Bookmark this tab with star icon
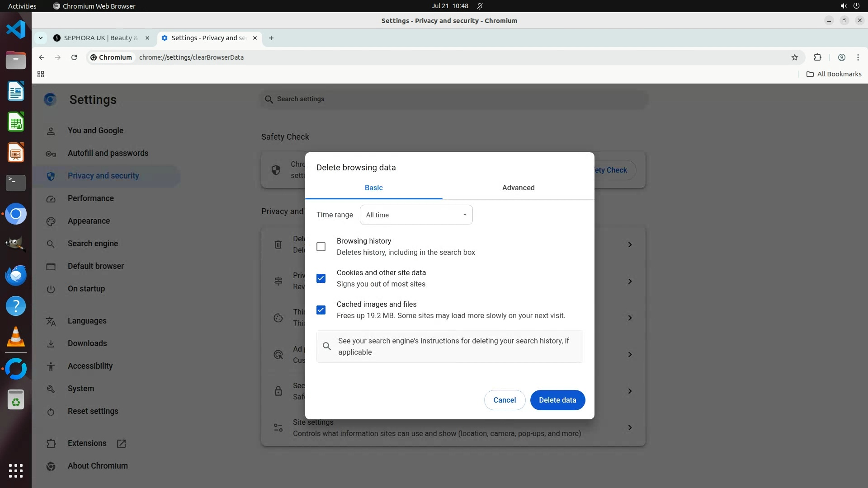The height and width of the screenshot is (488, 868). pos(795,57)
